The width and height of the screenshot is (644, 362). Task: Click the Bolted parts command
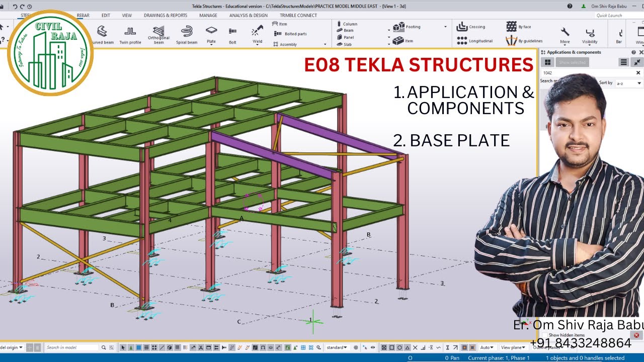[290, 34]
